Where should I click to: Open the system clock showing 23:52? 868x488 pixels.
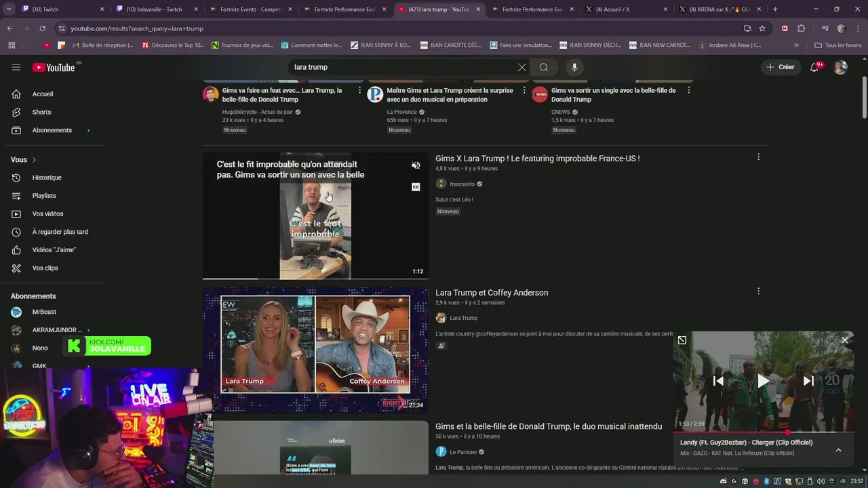(x=855, y=481)
